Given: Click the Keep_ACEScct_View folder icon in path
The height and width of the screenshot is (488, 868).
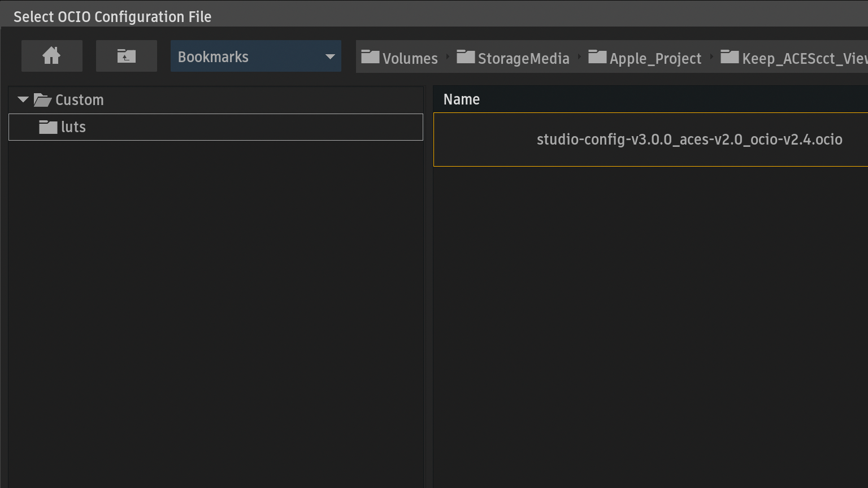Looking at the screenshot, I should [730, 57].
